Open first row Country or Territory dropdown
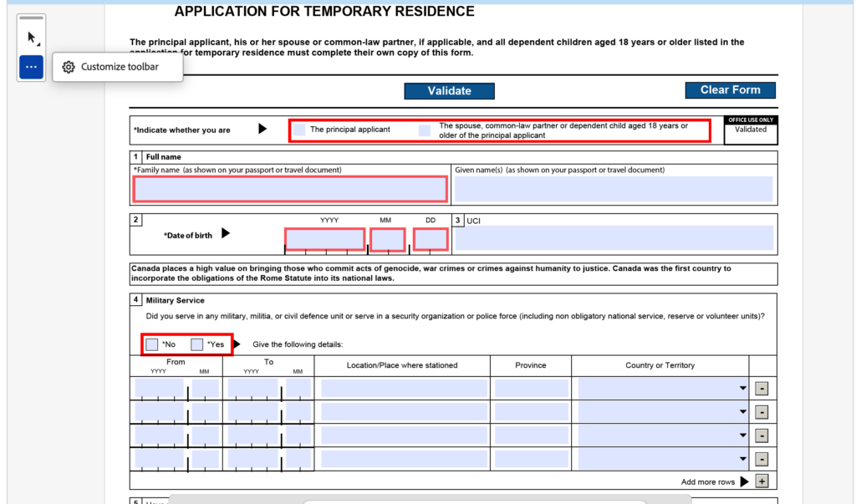 point(742,389)
